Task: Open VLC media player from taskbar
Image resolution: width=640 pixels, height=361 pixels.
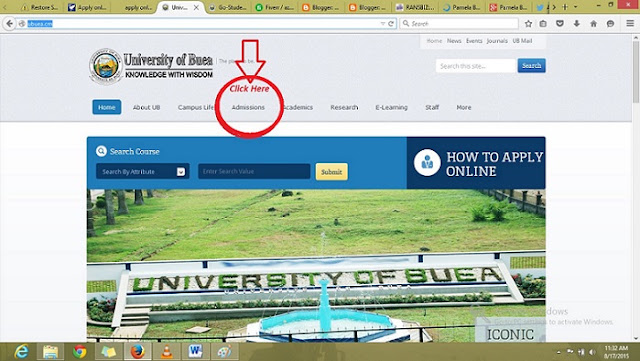Action: pyautogui.click(x=167, y=352)
